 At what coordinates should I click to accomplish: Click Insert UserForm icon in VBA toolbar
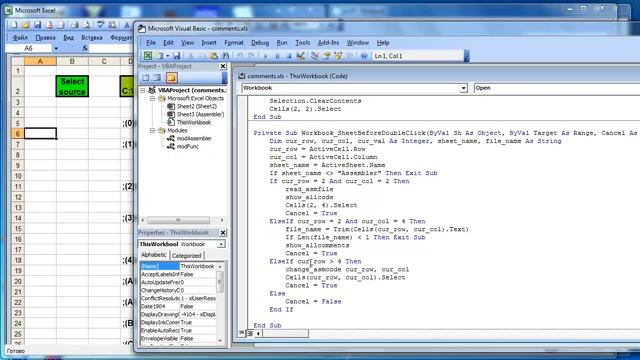tap(160, 56)
